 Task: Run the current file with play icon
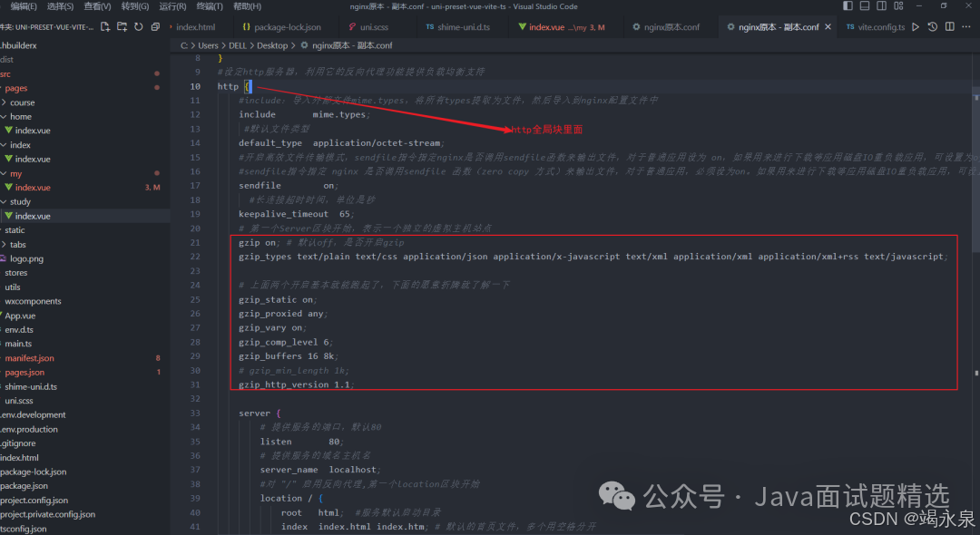click(916, 27)
